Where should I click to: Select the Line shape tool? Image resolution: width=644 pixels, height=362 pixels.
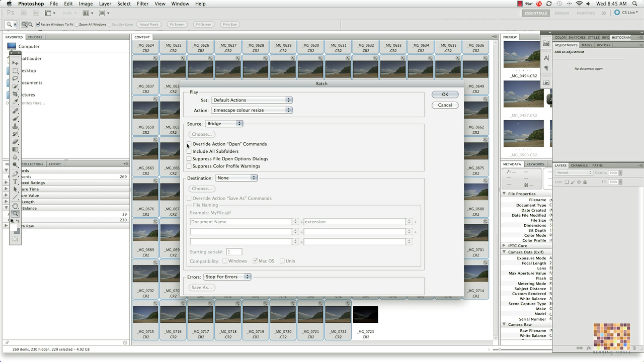pos(16,197)
